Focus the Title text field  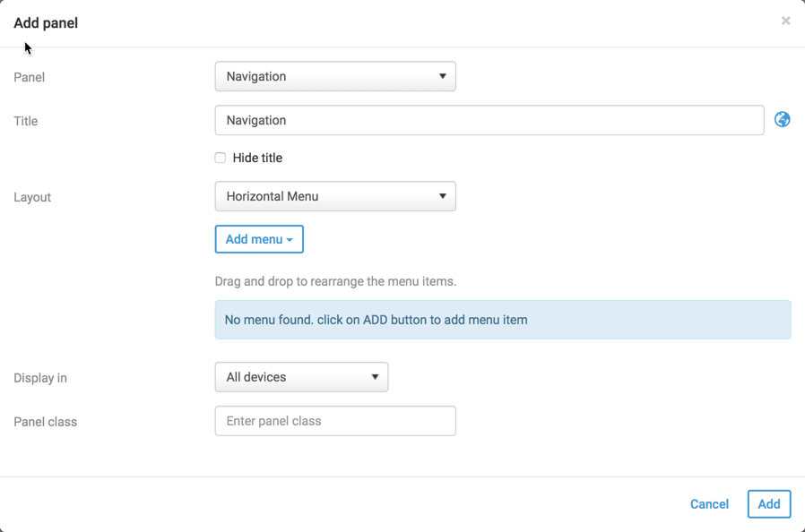point(489,121)
